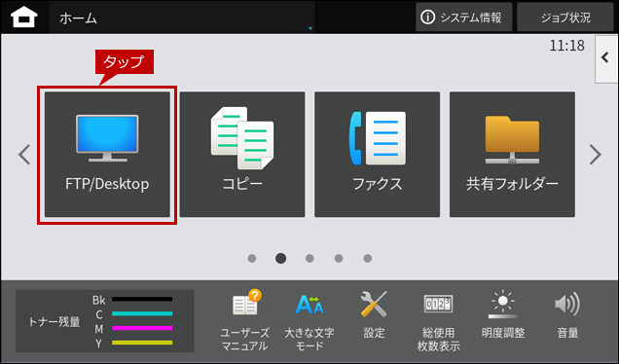Open 設定 settings with wrench icon

pyautogui.click(x=374, y=315)
